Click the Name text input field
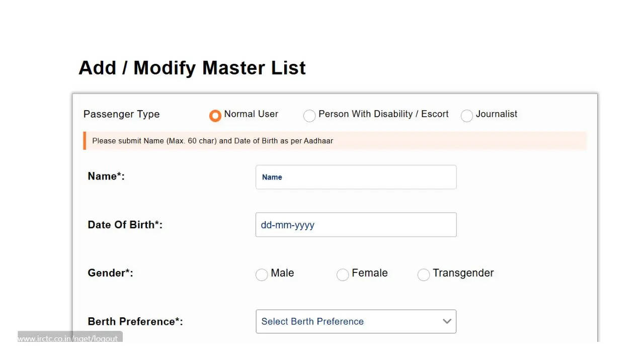 pyautogui.click(x=356, y=177)
